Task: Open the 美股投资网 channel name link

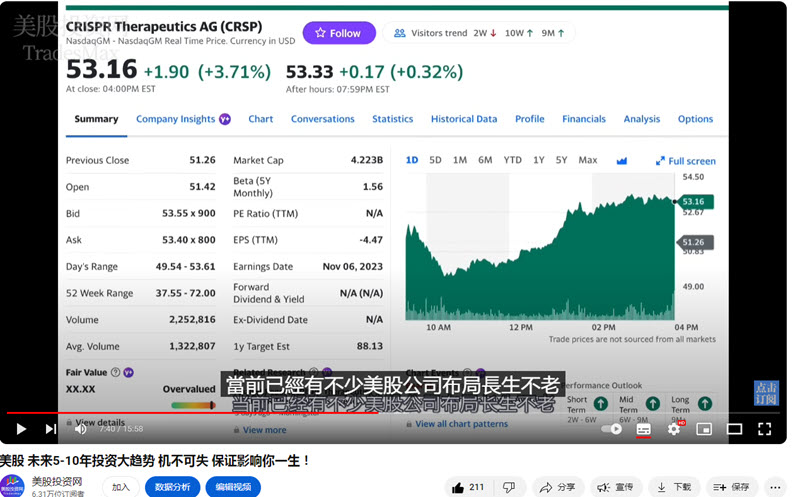Action: (57, 481)
